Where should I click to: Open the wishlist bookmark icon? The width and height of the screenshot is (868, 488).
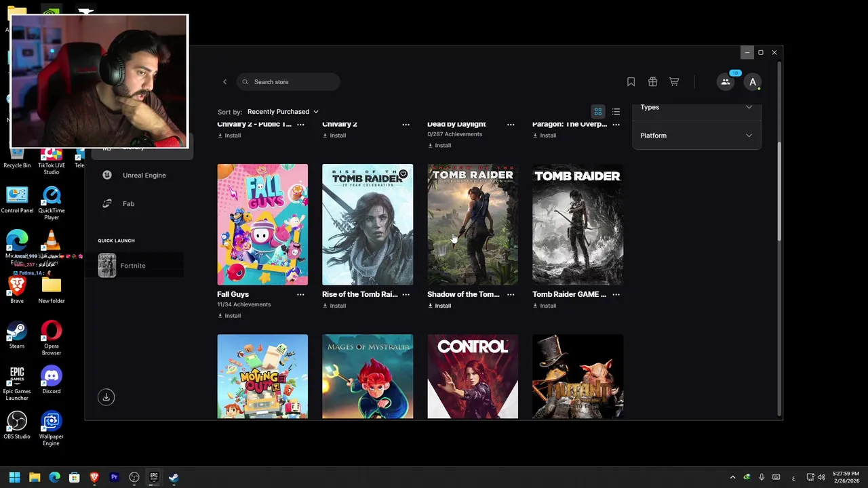[631, 82]
